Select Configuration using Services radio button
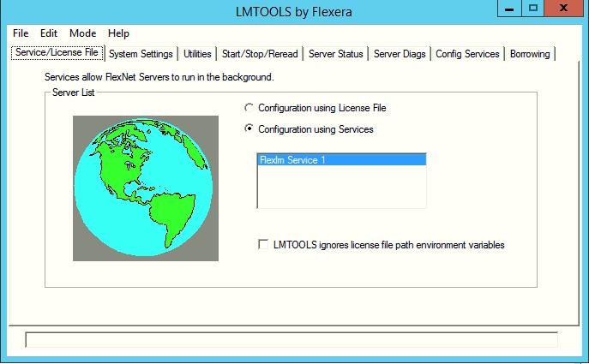The width and height of the screenshot is (589, 364). pyautogui.click(x=249, y=129)
